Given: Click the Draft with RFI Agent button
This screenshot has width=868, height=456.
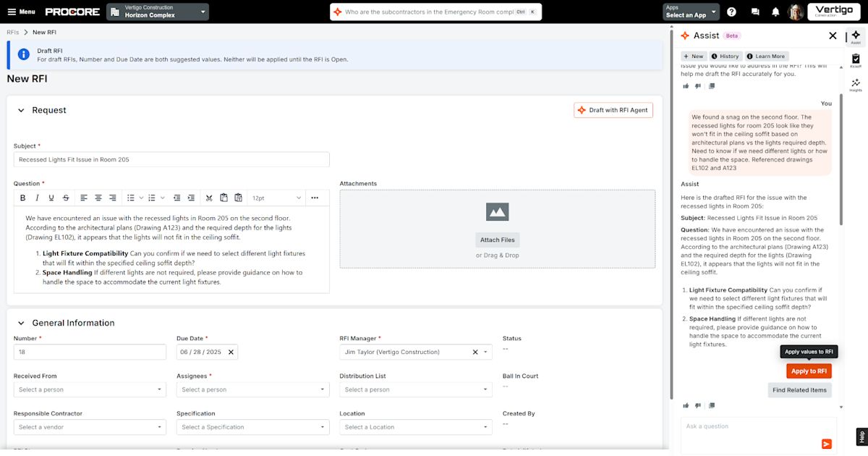Looking at the screenshot, I should click(x=613, y=109).
